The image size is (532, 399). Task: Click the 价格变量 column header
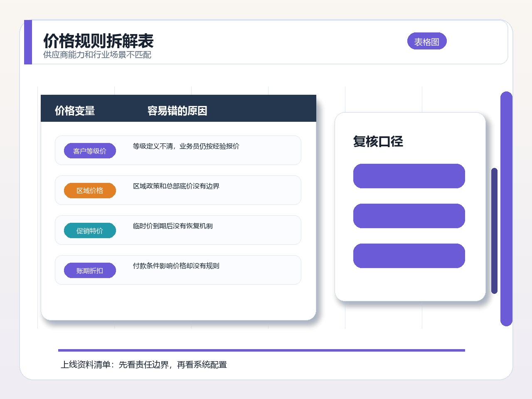tap(75, 111)
